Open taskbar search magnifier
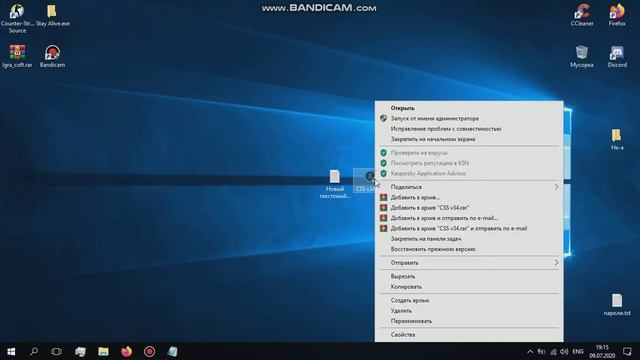 pos(34,351)
